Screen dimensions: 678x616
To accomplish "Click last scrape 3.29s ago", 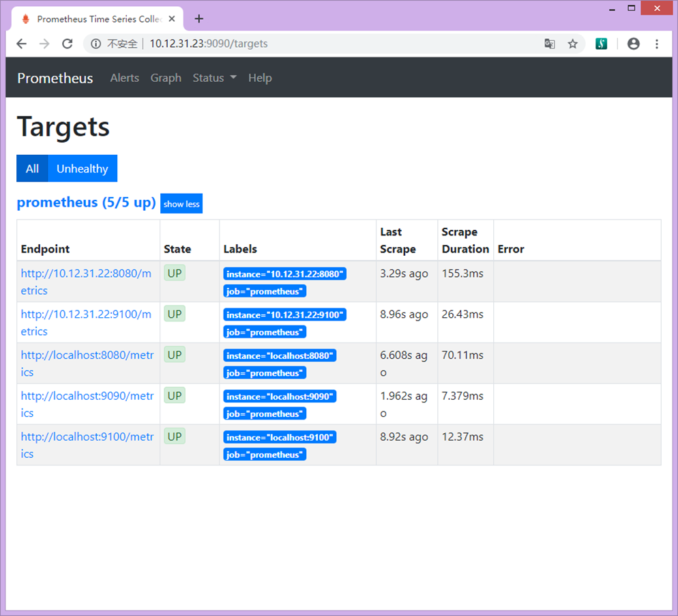I will (x=404, y=274).
